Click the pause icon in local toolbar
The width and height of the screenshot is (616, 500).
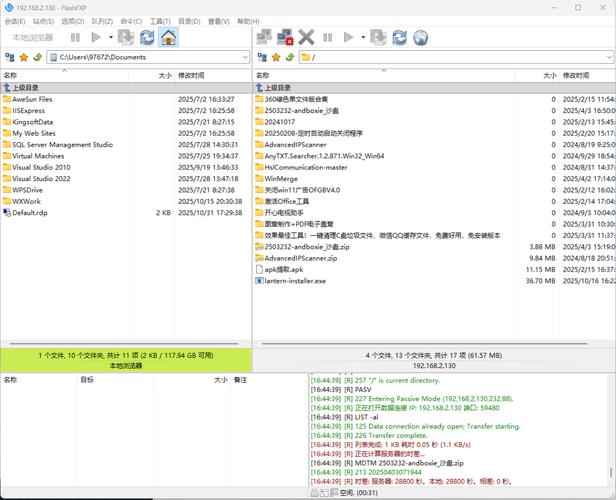pyautogui.click(x=75, y=38)
